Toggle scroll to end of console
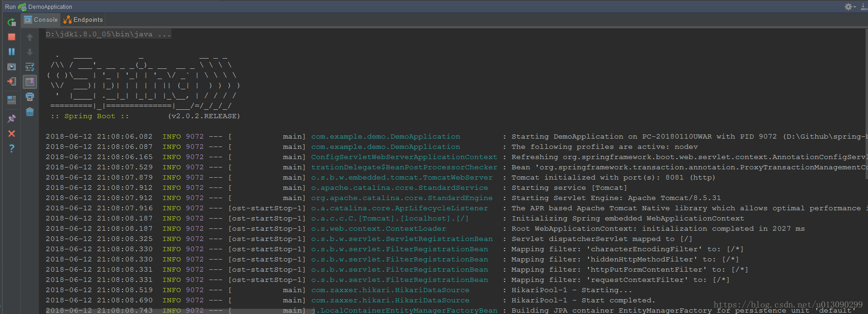This screenshot has height=314, width=868. [x=30, y=81]
